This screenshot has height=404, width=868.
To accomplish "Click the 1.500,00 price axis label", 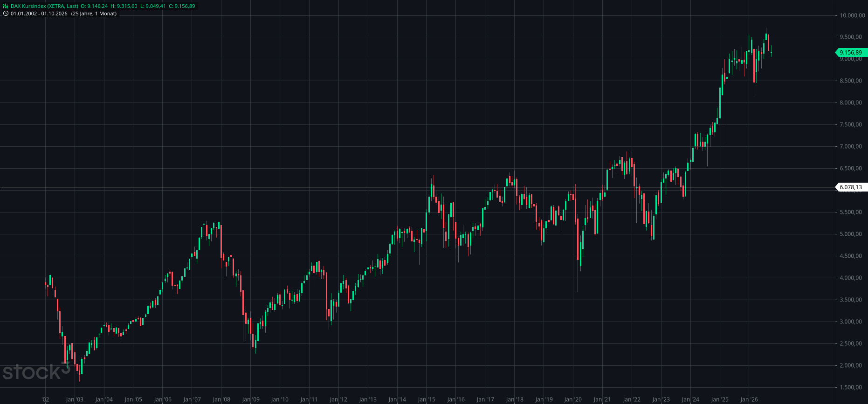I will pos(851,387).
